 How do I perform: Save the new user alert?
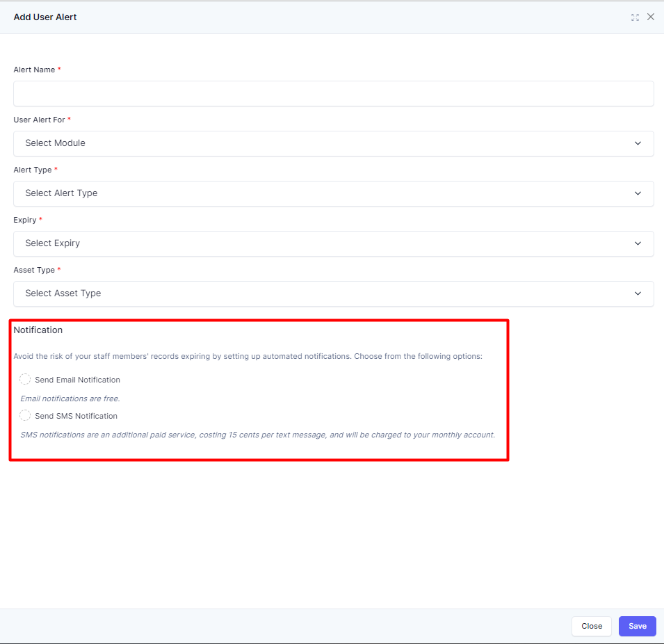[638, 626]
